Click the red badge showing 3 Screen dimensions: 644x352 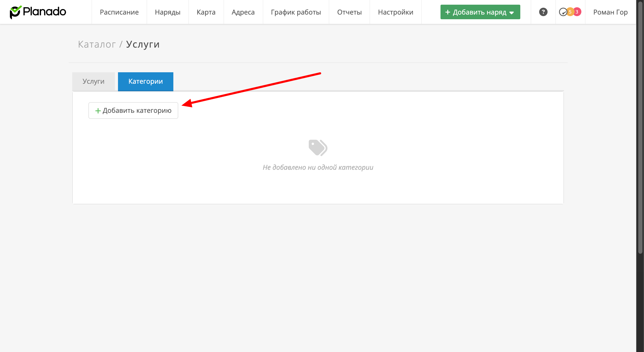coord(577,12)
